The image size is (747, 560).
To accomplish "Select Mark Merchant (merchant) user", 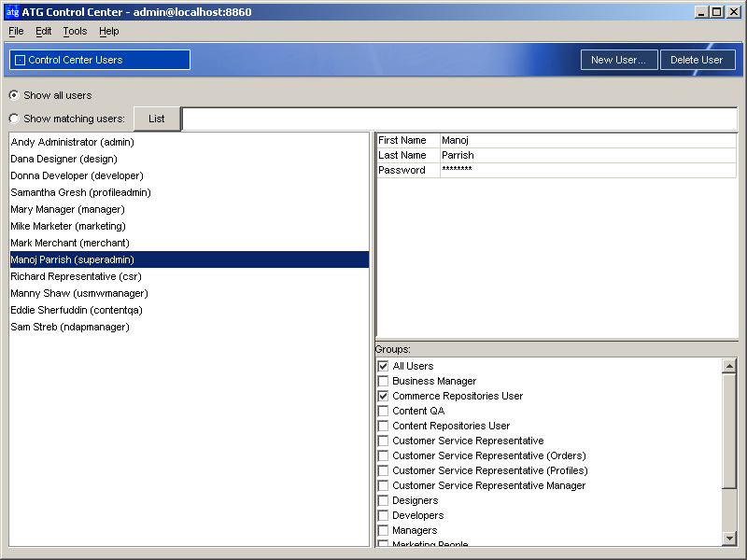I will tap(190, 243).
